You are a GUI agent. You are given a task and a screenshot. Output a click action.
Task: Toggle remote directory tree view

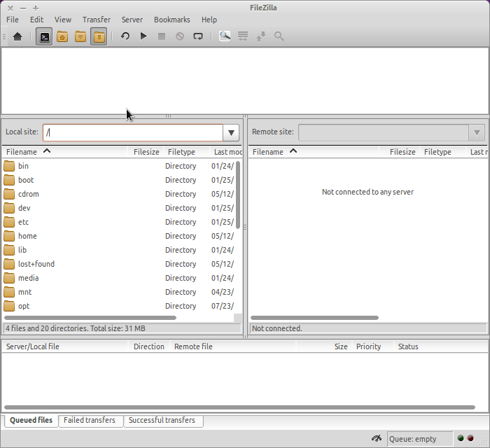80,36
